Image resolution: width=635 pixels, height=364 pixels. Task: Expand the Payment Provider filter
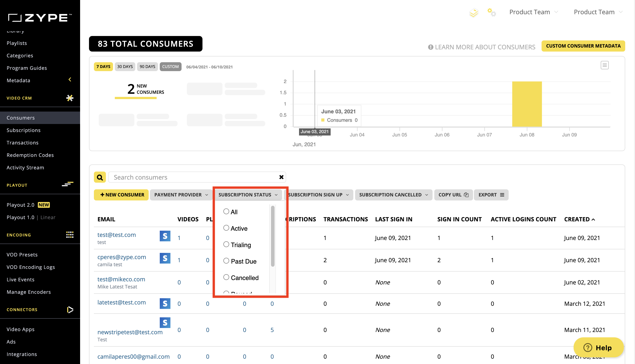pyautogui.click(x=181, y=195)
